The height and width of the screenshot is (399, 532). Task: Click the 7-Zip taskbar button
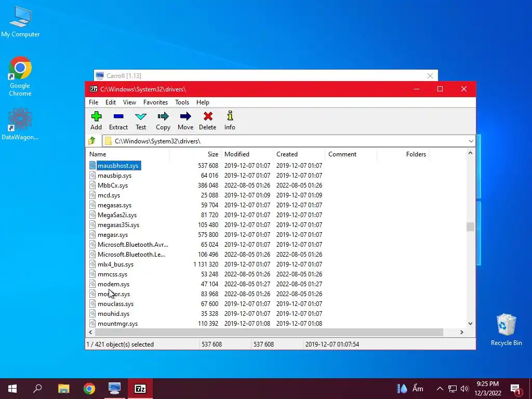click(x=140, y=389)
